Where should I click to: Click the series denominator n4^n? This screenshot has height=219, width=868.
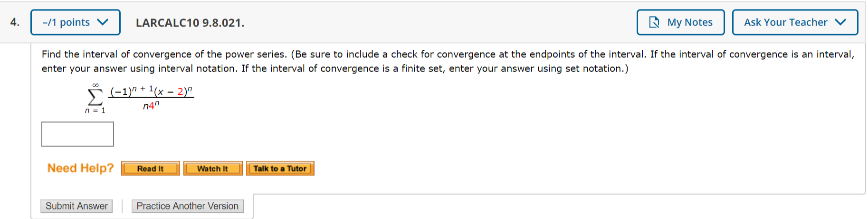pos(151,106)
